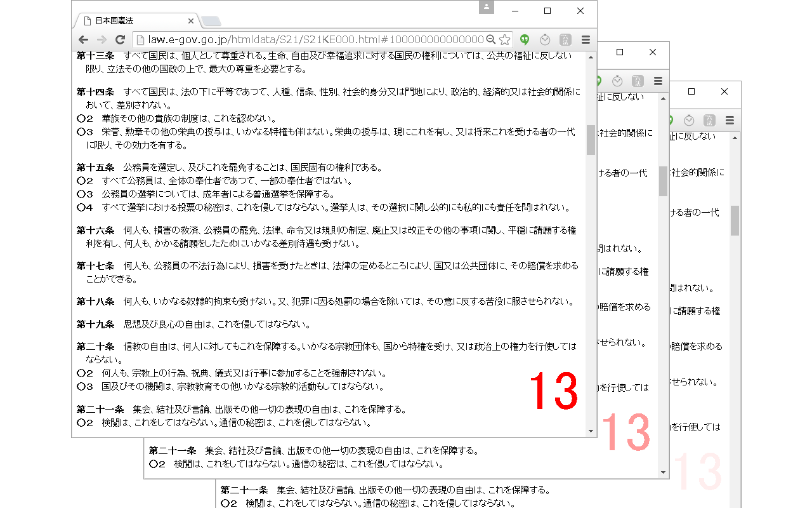Click 〇2 検閲は line in the front window
Image resolution: width=812 pixels, height=508 pixels.
tap(224, 422)
